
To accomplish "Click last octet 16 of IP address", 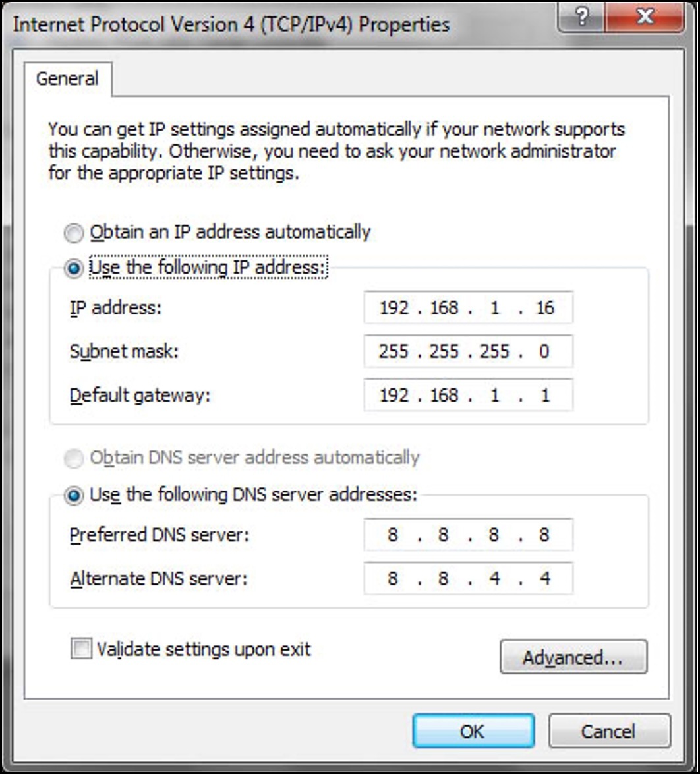I will coord(545,307).
